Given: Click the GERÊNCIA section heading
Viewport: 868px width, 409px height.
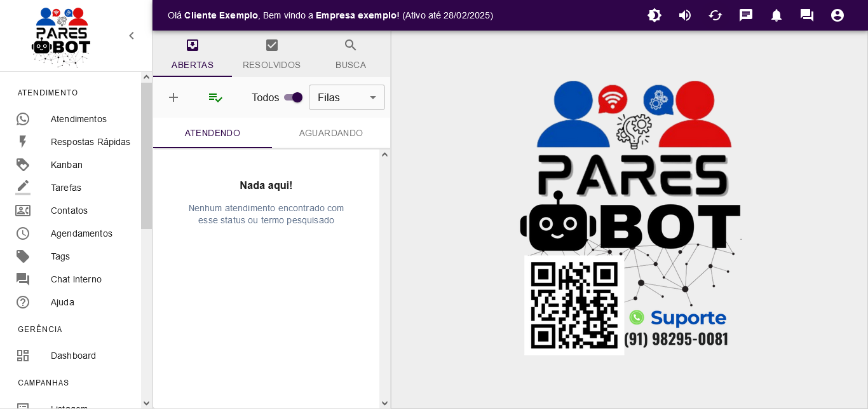Looking at the screenshot, I should (40, 329).
